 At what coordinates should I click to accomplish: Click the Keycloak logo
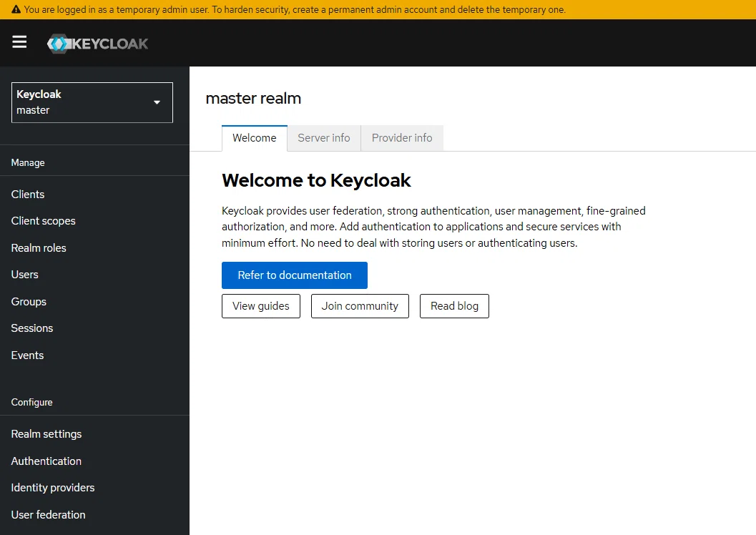[x=97, y=44]
